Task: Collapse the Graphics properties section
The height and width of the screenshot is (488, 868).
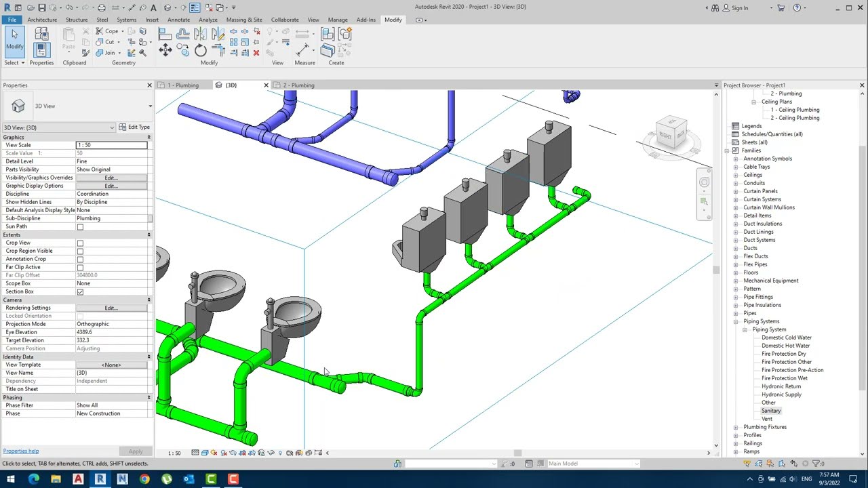Action: tap(149, 137)
